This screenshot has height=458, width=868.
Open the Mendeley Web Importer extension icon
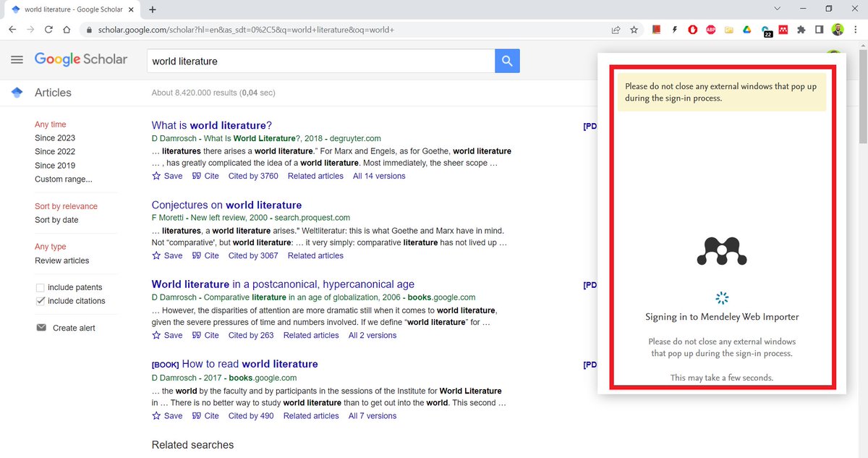tap(783, 29)
